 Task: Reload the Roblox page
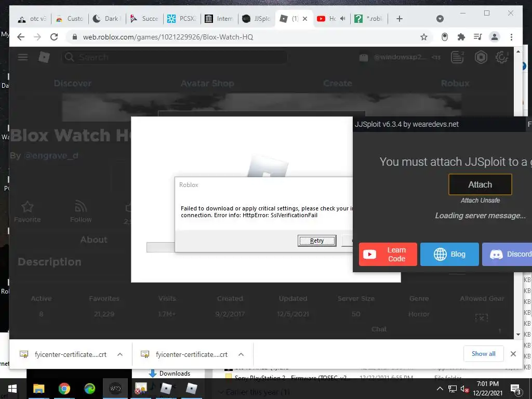coord(54,37)
